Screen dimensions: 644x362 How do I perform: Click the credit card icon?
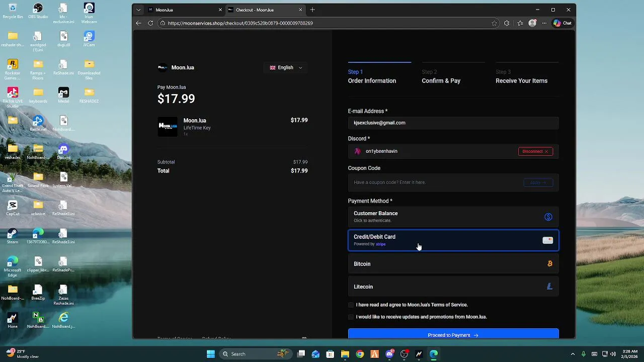click(x=547, y=240)
